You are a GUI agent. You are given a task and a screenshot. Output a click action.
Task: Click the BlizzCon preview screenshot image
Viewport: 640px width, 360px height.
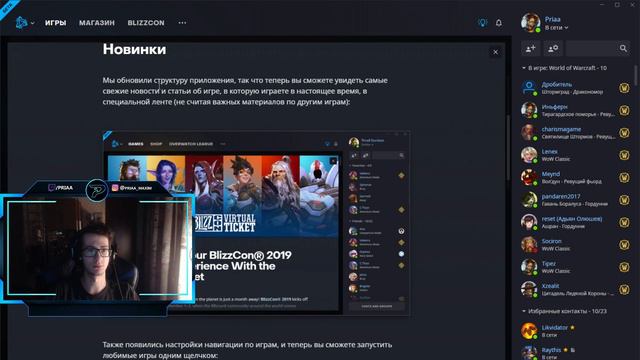pyautogui.click(x=256, y=222)
